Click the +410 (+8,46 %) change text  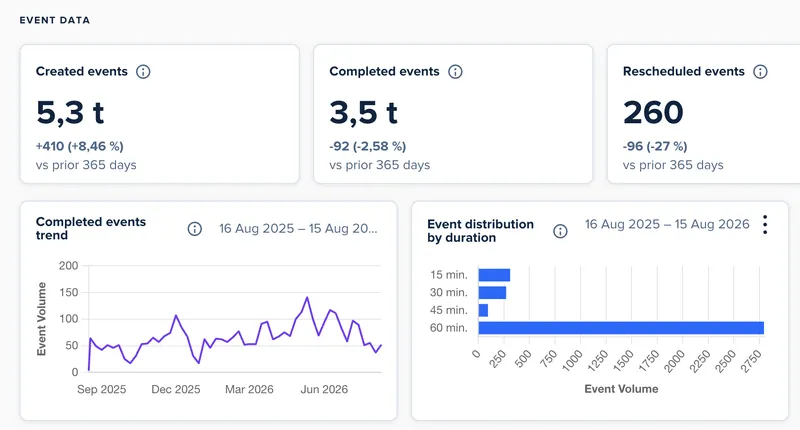[80, 146]
